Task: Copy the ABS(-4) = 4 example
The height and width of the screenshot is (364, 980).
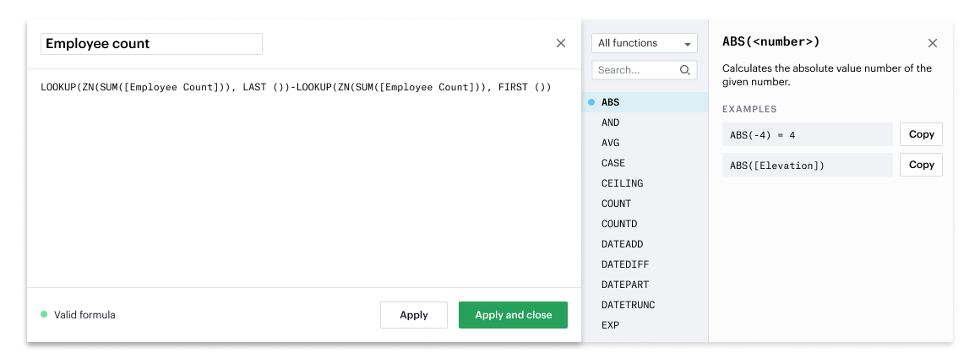Action: (921, 134)
